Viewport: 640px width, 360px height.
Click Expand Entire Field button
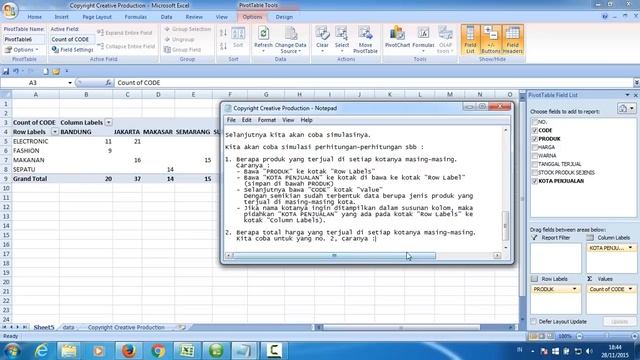(125, 33)
